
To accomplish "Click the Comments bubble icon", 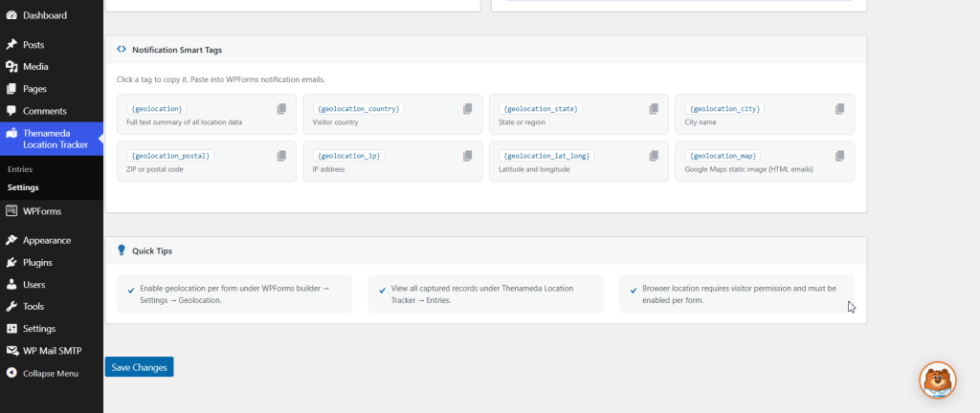I will (11, 111).
